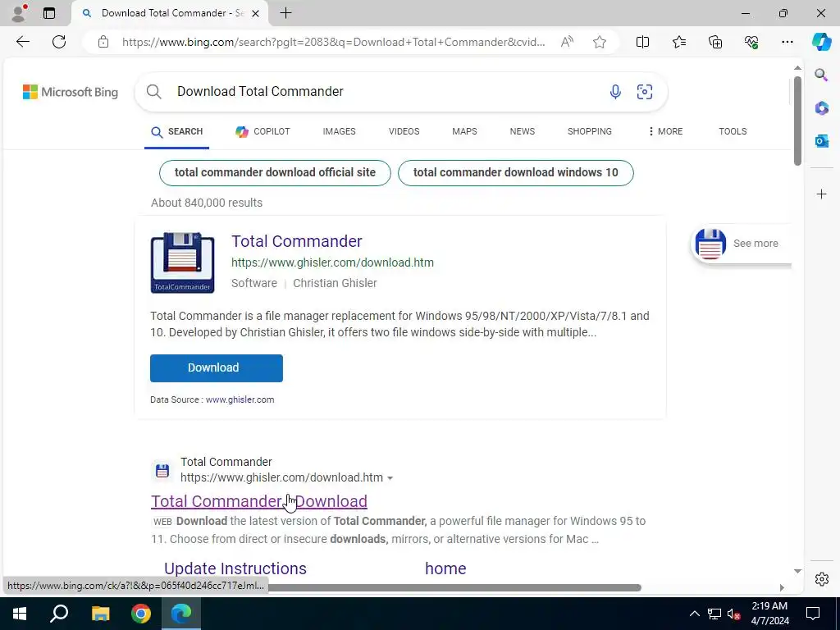The width and height of the screenshot is (840, 630).
Task: Open the www.ghisler.com data source link
Action: click(240, 399)
